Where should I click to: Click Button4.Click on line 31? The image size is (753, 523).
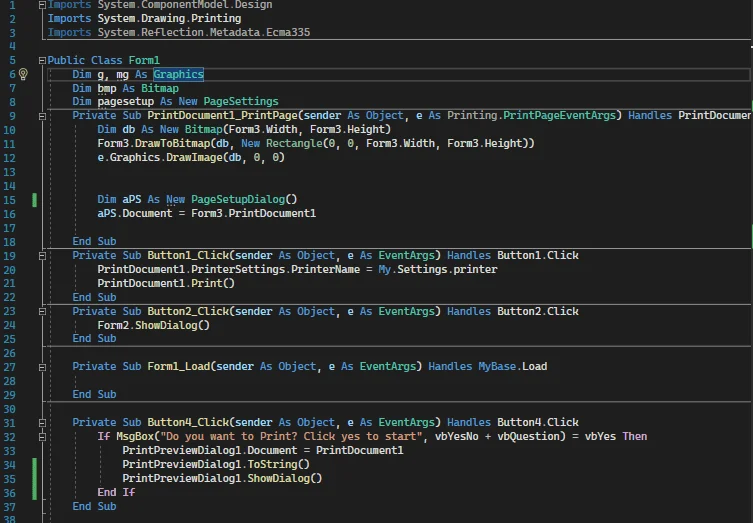click(x=538, y=423)
